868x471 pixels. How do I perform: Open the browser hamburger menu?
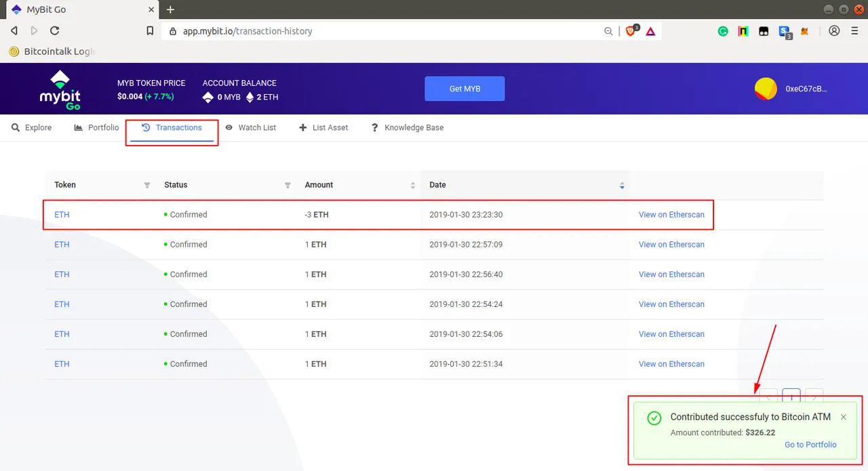[854, 31]
